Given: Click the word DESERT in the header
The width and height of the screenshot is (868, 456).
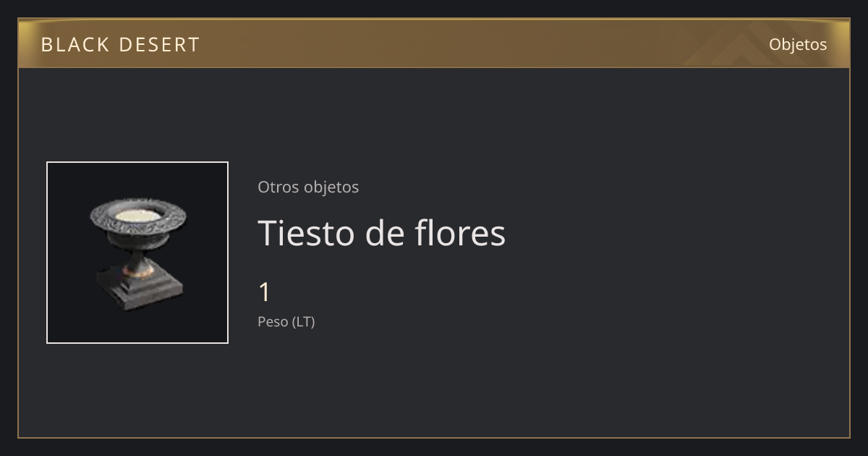Looking at the screenshot, I should 159,45.
